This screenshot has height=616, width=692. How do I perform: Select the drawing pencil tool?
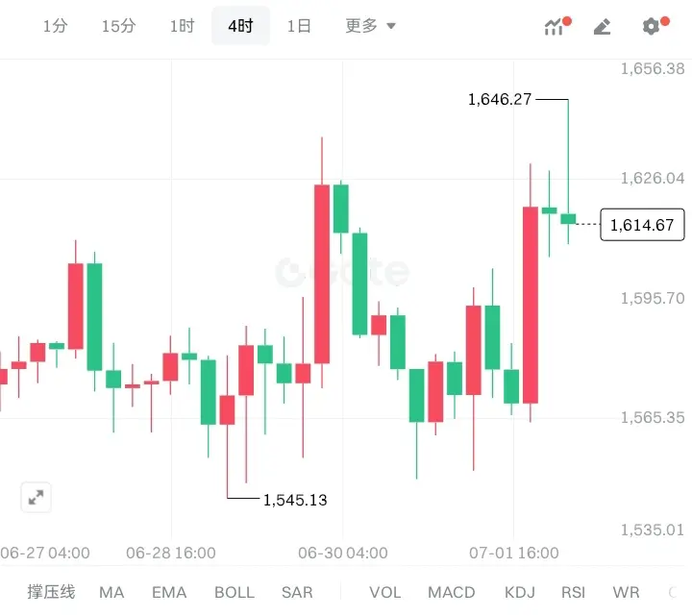pos(602,27)
